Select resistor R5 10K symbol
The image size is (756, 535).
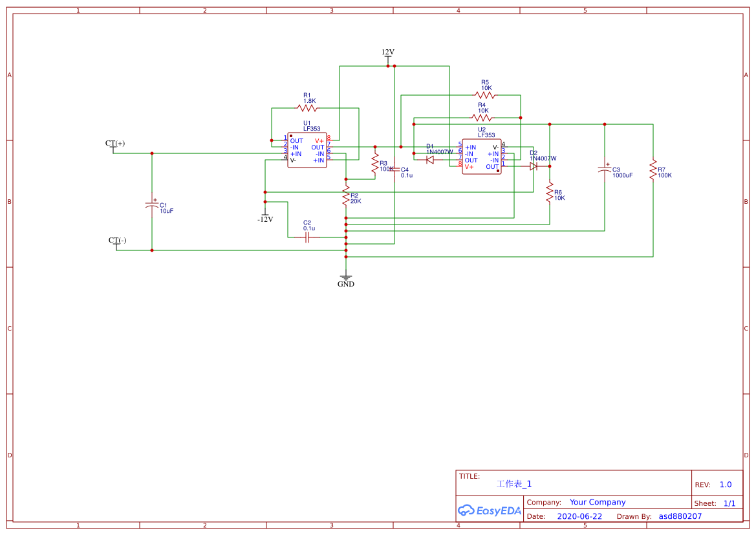(x=485, y=94)
